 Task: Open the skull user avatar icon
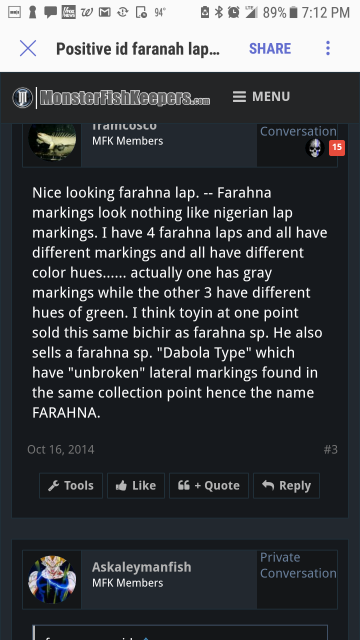(x=315, y=148)
